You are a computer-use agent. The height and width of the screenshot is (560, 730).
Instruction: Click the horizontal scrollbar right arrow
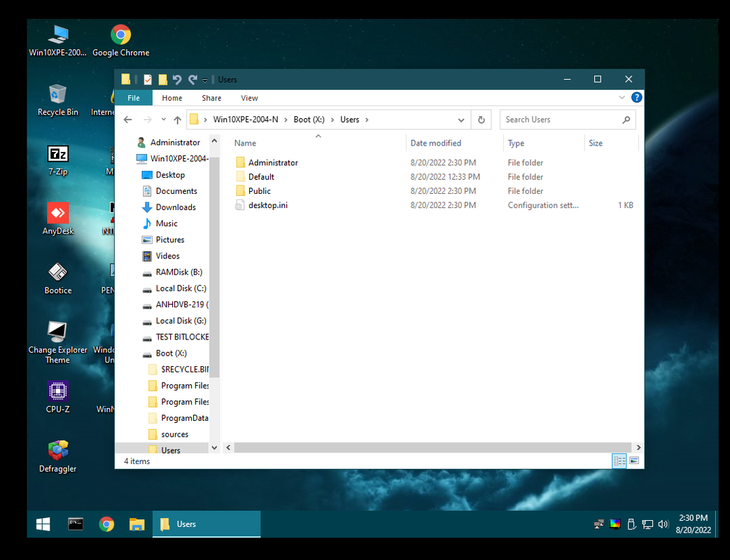638,447
